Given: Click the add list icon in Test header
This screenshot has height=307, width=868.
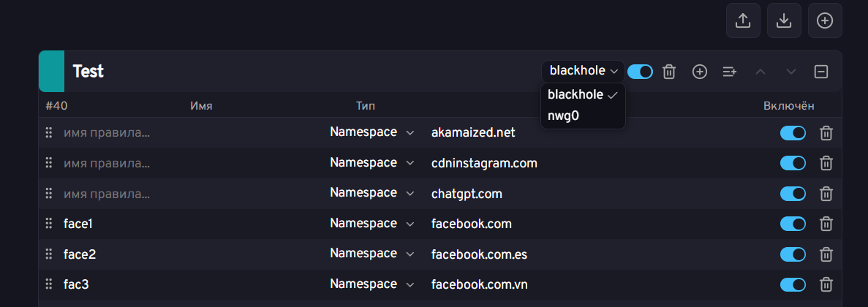Looking at the screenshot, I should click(x=729, y=72).
